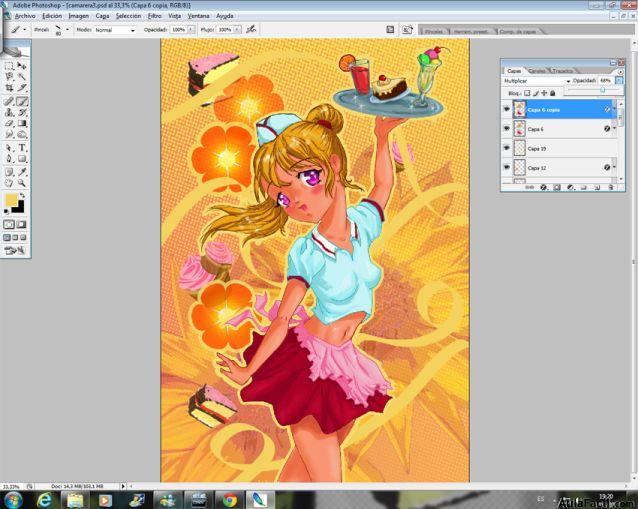Select the Slice tool
Image resolution: width=638 pixels, height=509 pixels.
pyautogui.click(x=22, y=87)
